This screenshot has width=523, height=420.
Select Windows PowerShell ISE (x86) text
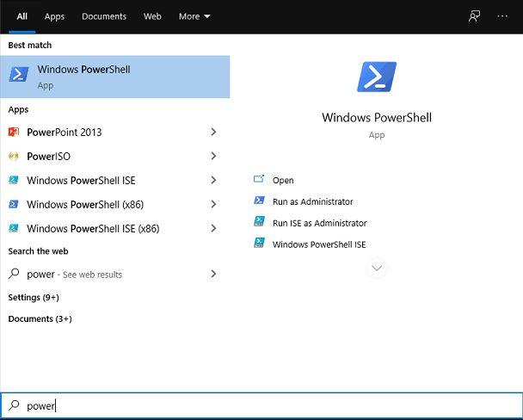93,229
